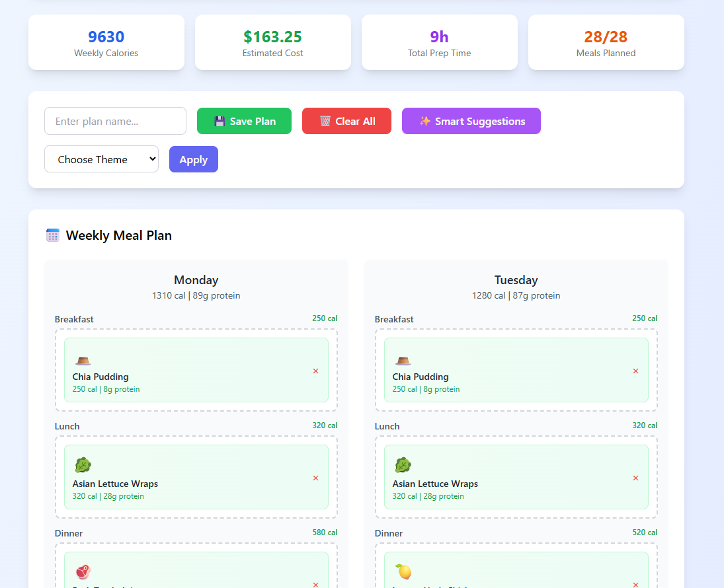Screen dimensions: 724x588
Task: Click Monday breakfast's 250 cal total
Action: [325, 318]
